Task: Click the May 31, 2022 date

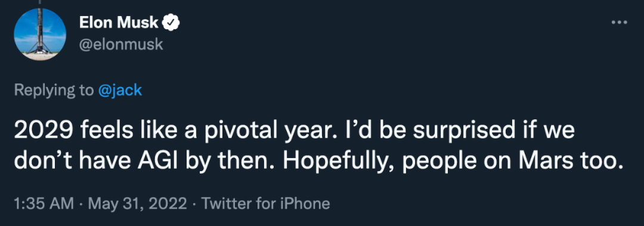Action: (x=137, y=203)
